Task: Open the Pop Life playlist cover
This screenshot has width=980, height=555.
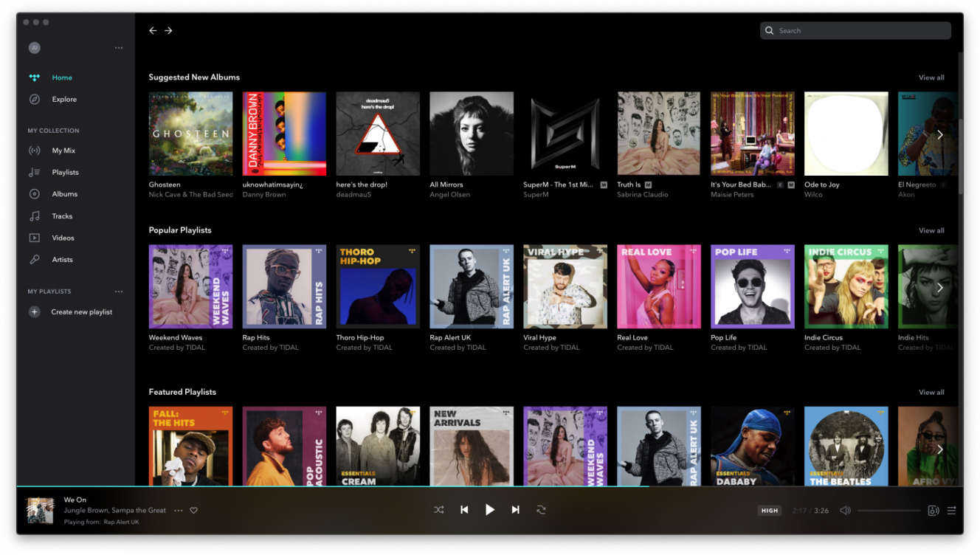Action: pyautogui.click(x=753, y=286)
